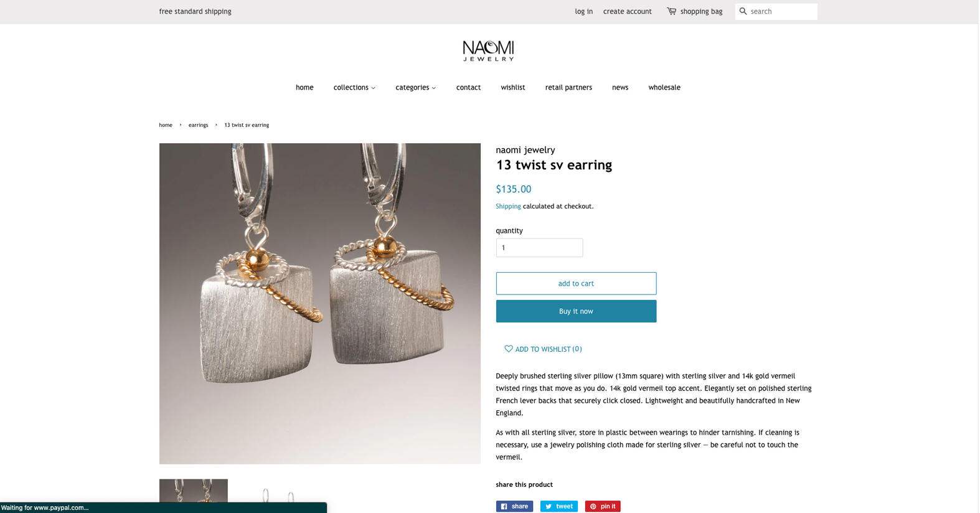980x513 pixels.
Task: Expand the collections dropdown menu
Action: (x=354, y=88)
